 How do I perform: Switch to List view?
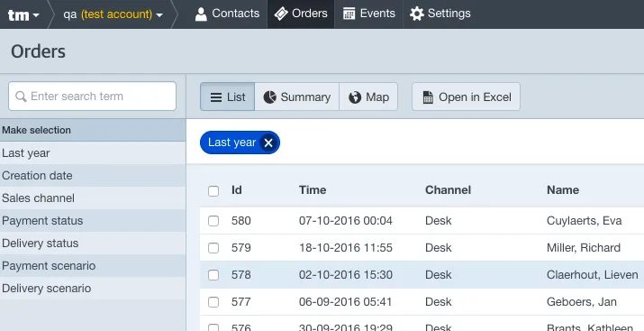pos(228,97)
